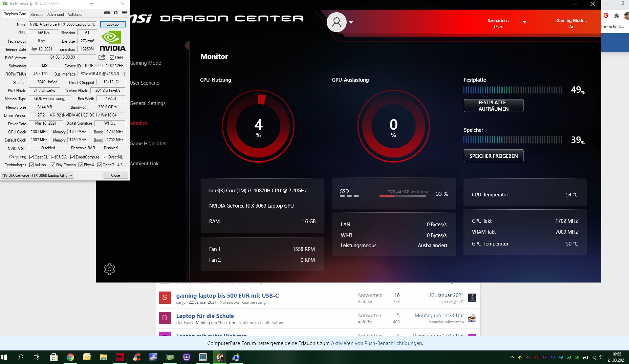
Task: Open General Settings in the sidebar
Action: (x=148, y=103)
